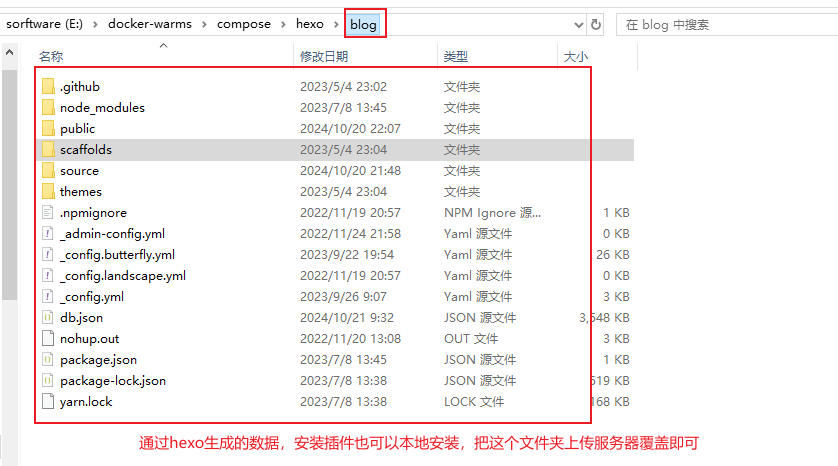The height and width of the screenshot is (466, 838).
Task: Select the _config.landscape.yml file name
Action: pyautogui.click(x=123, y=276)
